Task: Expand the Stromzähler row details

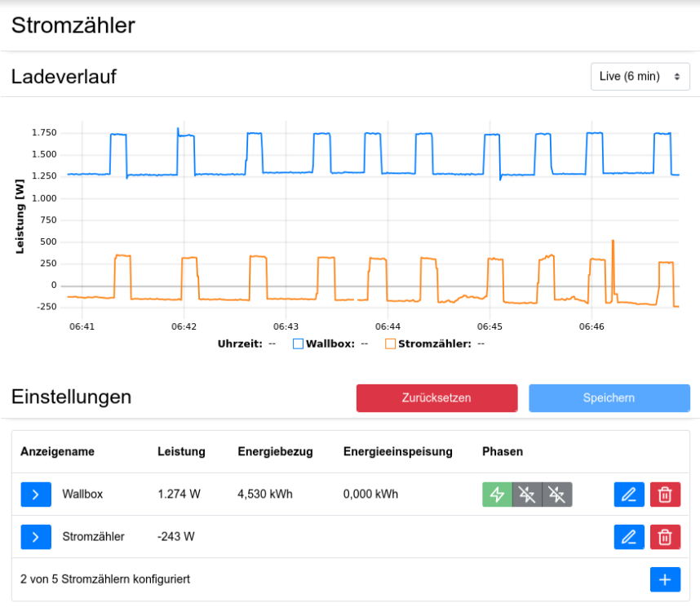Action: pos(36,537)
